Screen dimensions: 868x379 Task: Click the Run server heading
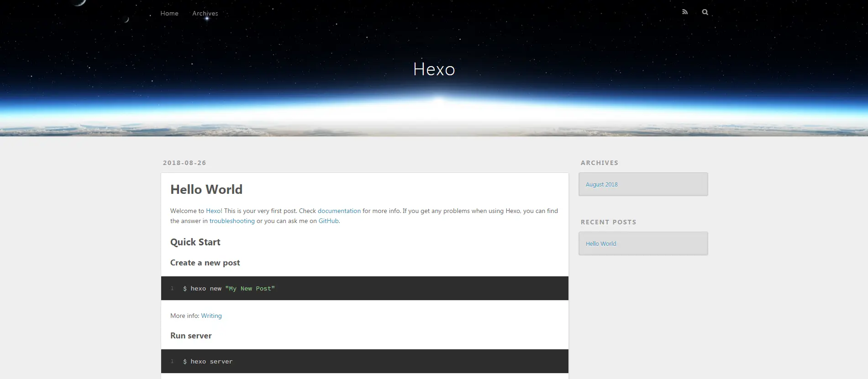tap(191, 336)
